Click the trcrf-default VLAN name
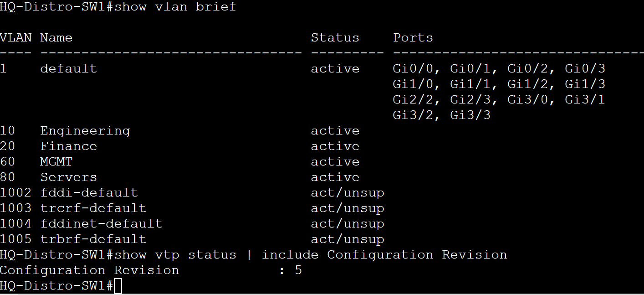Screen dimensions: 644x295 pyautogui.click(x=93, y=208)
